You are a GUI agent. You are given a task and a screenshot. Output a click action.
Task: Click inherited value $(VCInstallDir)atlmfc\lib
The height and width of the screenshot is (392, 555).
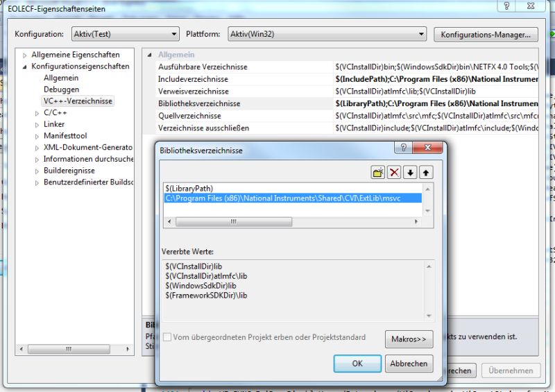206,276
